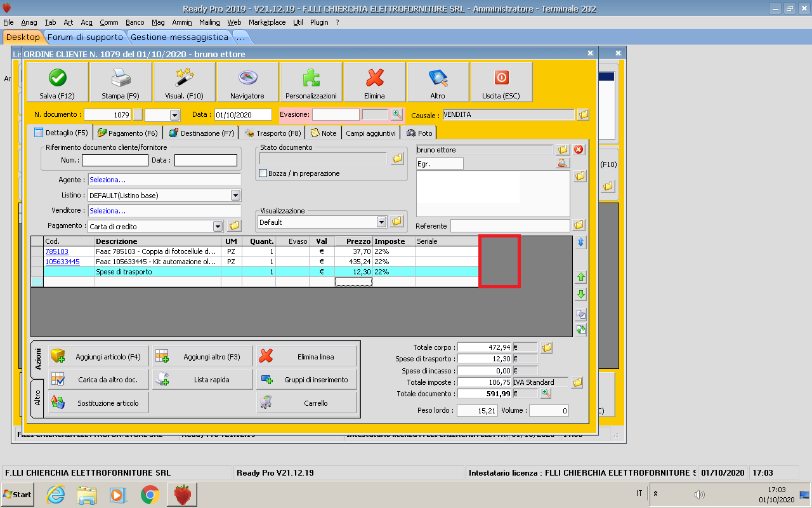
Task: Open the Visualizzazione folder icon
Action: [x=397, y=222]
